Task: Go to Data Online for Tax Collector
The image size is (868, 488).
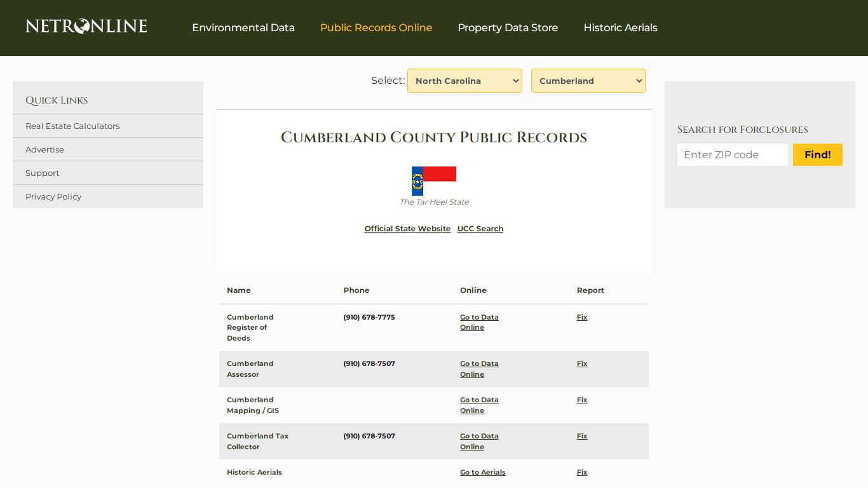Action: tap(479, 442)
